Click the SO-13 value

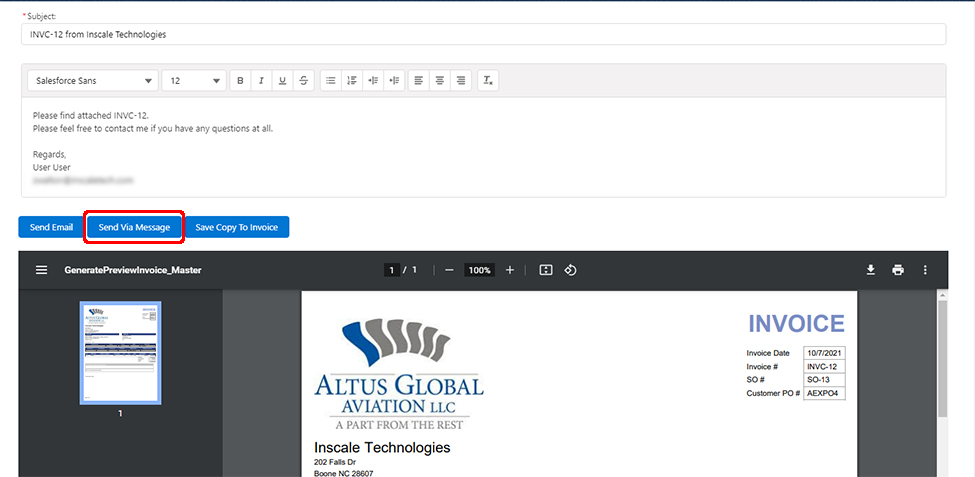825,380
